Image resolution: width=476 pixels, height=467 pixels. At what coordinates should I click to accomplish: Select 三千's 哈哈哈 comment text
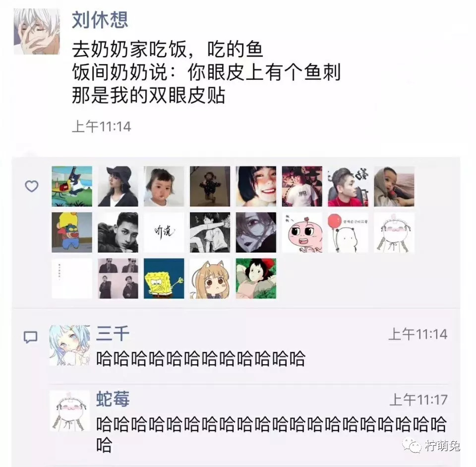pos(200,358)
